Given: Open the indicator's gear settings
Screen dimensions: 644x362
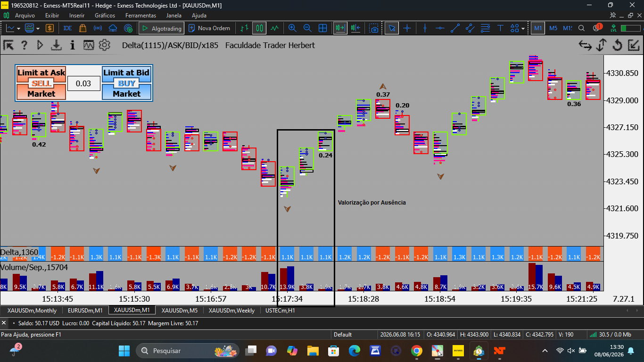Looking at the screenshot, I should [x=105, y=45].
